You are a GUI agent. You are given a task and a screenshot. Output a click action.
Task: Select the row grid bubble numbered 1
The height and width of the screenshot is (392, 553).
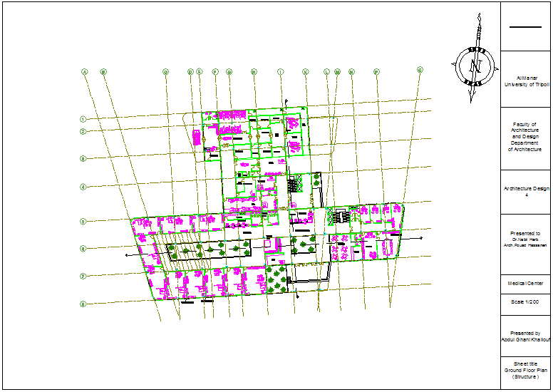[x=83, y=119]
